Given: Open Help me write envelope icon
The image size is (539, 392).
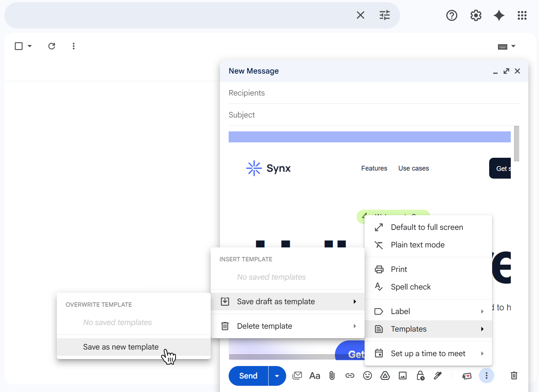Looking at the screenshot, I should 297,376.
